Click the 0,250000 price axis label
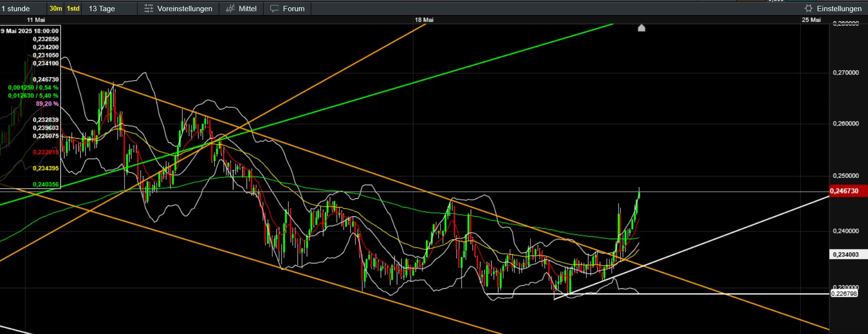The height and width of the screenshot is (334, 868). (x=846, y=176)
